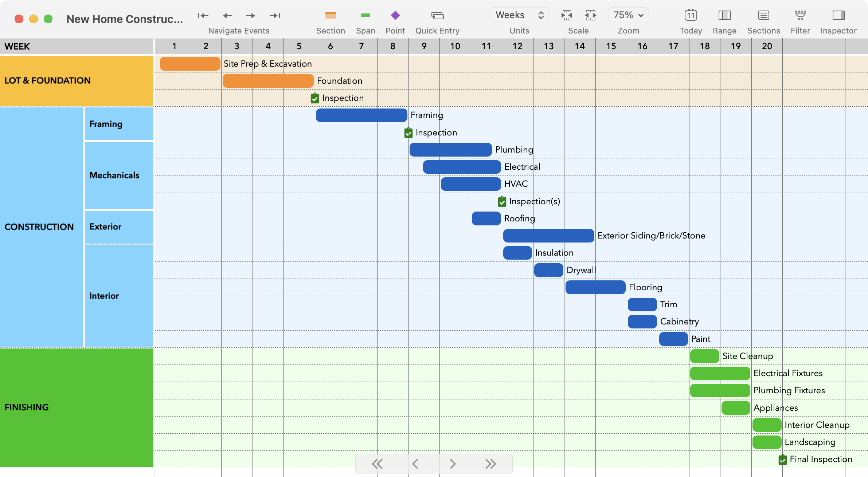Image resolution: width=868 pixels, height=477 pixels.
Task: Open the Sections panel
Action: (763, 15)
